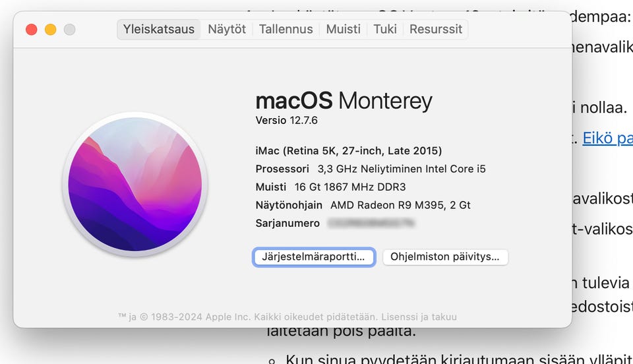
Task: Select the Tallennus tab
Action: 286,29
